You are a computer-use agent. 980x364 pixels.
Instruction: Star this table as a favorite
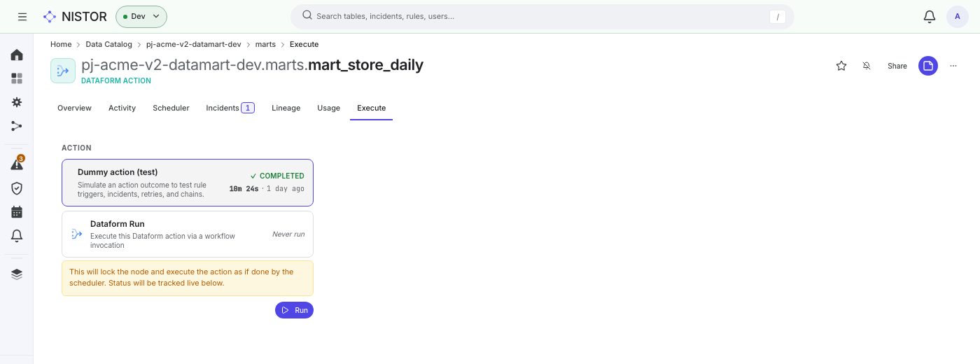(841, 66)
